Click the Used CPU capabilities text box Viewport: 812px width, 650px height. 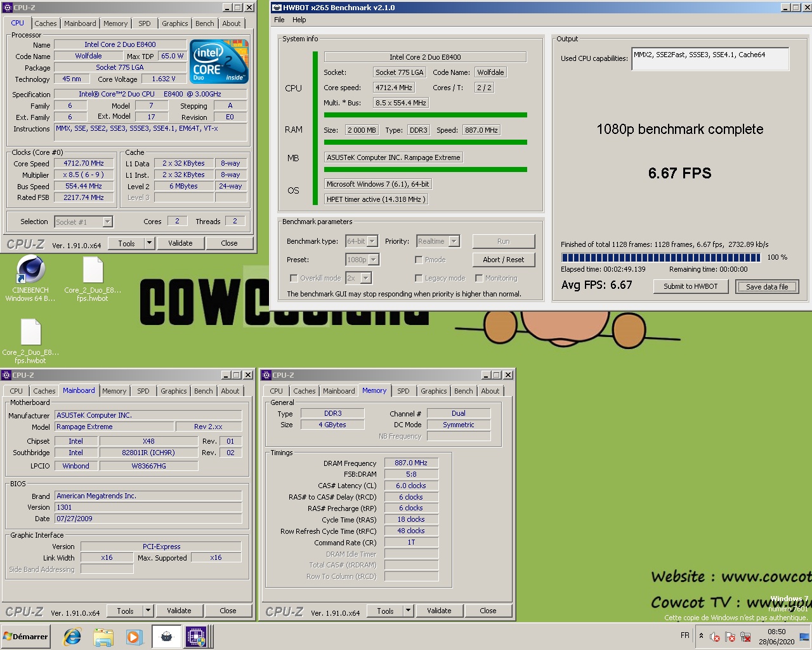coord(710,59)
